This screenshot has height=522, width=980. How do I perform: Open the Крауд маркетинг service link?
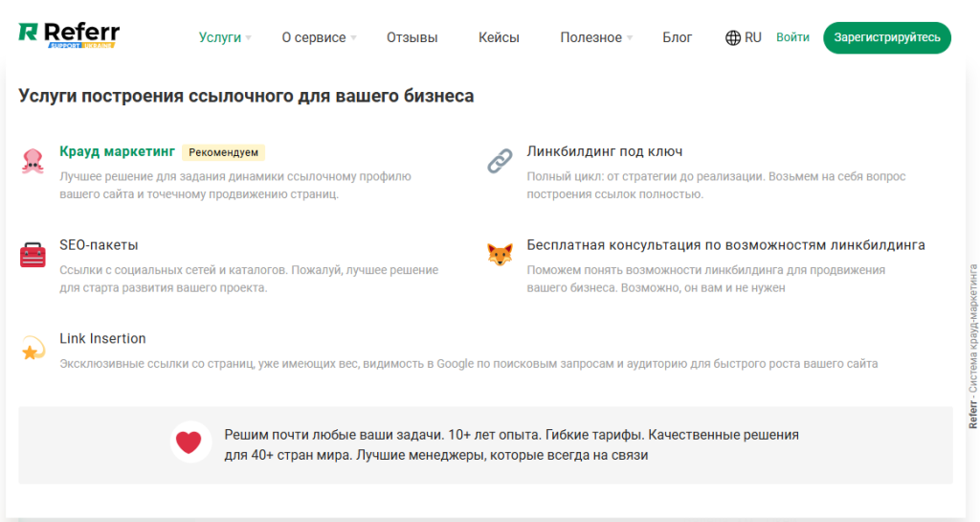117,151
